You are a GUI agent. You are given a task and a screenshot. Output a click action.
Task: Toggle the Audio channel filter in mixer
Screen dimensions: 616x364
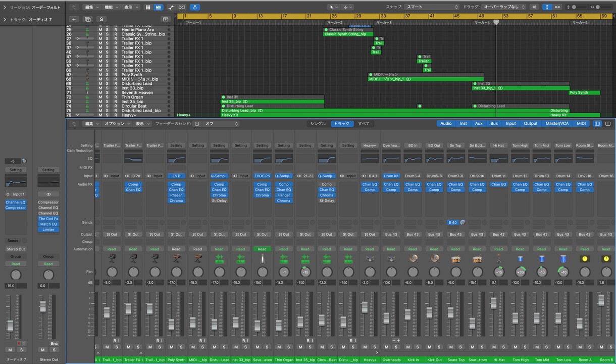coord(446,123)
